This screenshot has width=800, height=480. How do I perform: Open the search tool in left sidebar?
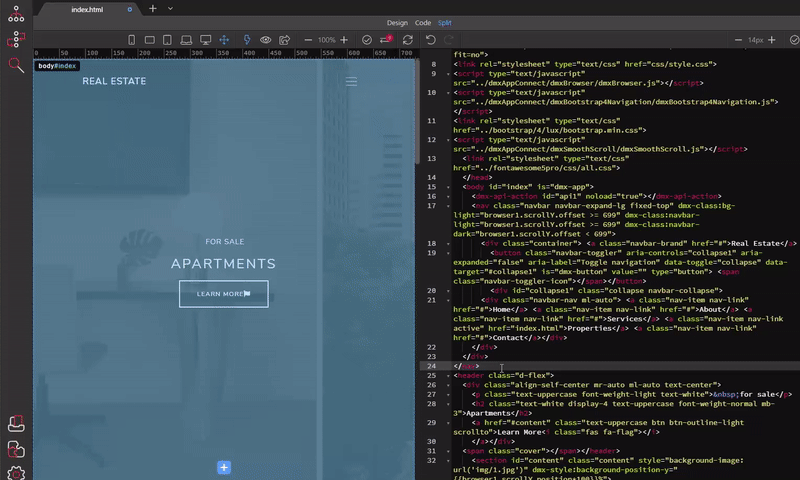click(x=16, y=65)
